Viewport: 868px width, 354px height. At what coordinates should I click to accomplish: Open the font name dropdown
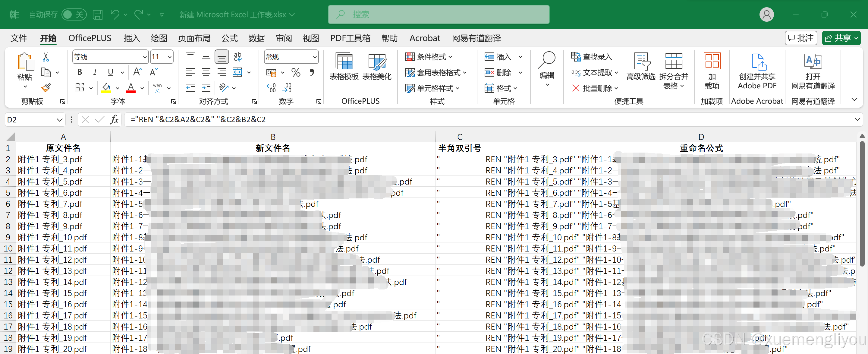point(144,57)
